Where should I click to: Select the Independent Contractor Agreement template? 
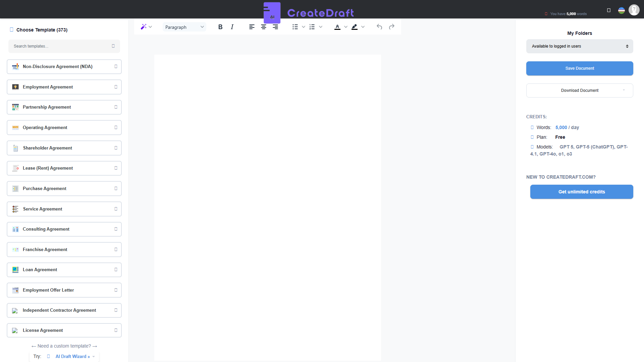[64, 310]
